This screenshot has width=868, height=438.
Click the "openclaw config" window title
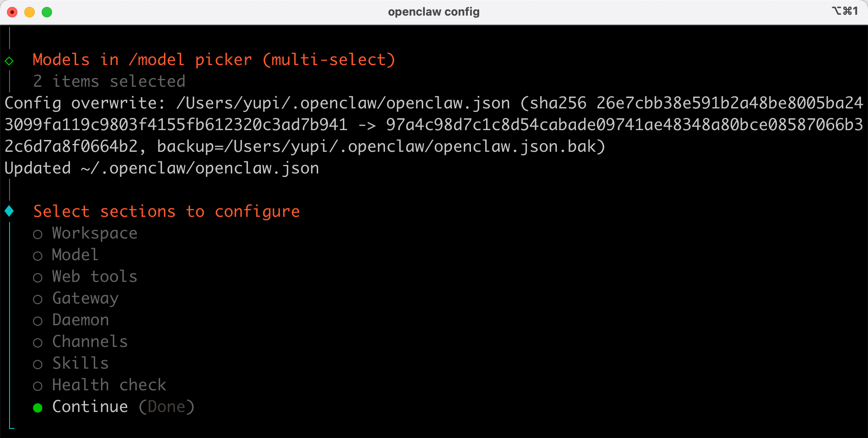pyautogui.click(x=434, y=12)
